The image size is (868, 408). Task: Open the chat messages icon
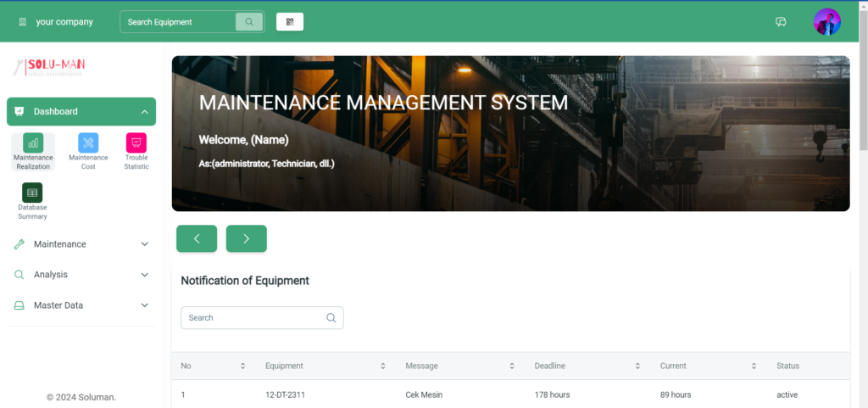coord(781,22)
